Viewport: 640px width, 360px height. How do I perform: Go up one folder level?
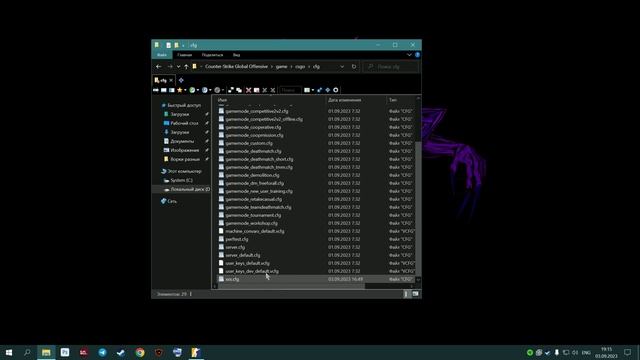(x=186, y=67)
